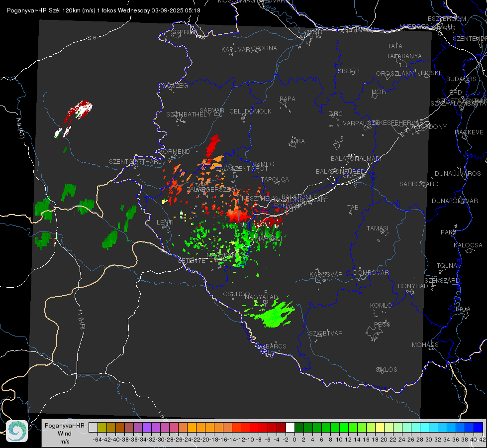Click the TATABANYA label
Screen dimensions: 487x448
pyautogui.click(x=404, y=56)
